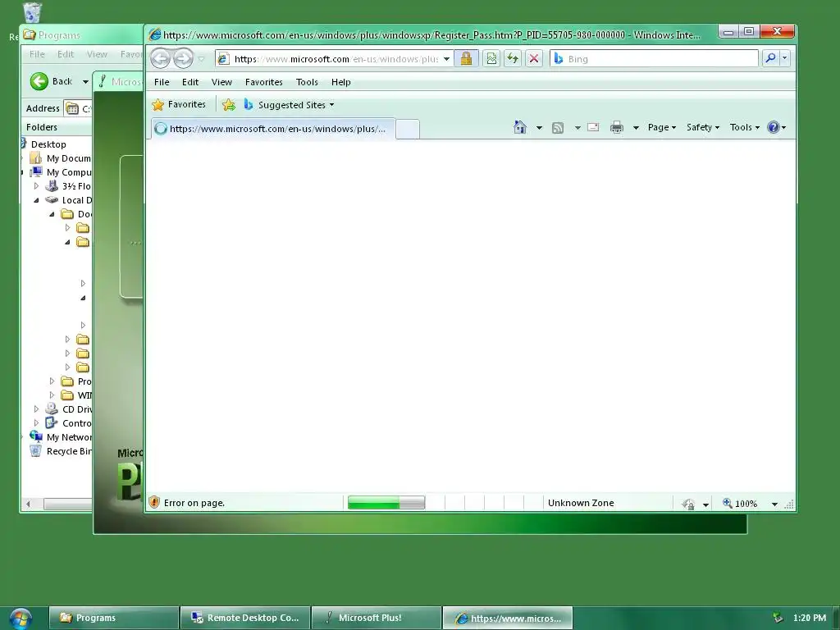Switch to Remote Desktop Connection taskbar button
Screen dimensions: 840x630
[245, 618]
